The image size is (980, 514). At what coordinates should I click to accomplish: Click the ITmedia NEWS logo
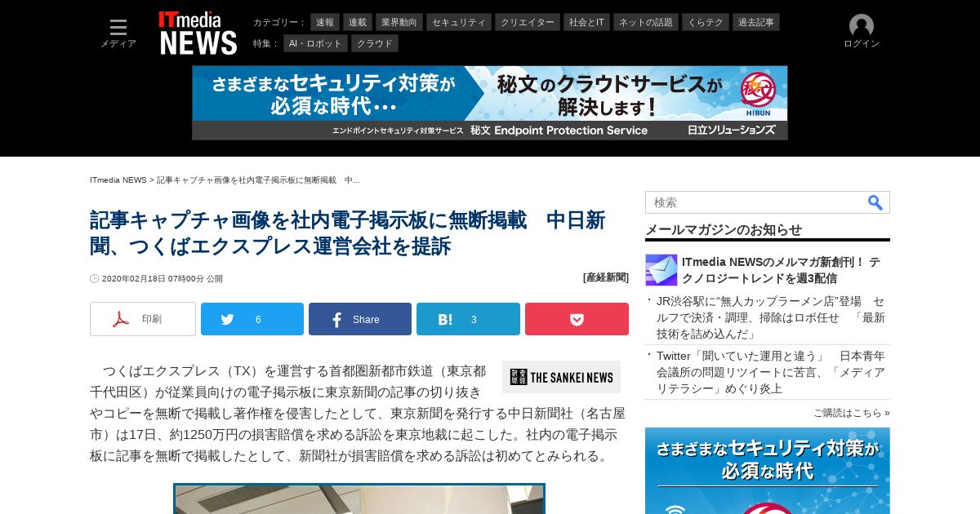198,33
